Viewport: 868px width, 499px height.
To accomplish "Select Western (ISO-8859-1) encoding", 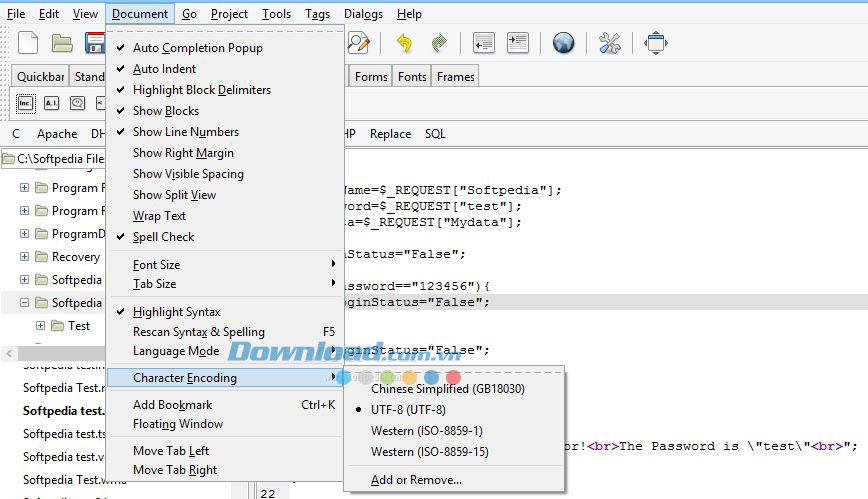I will point(426,431).
